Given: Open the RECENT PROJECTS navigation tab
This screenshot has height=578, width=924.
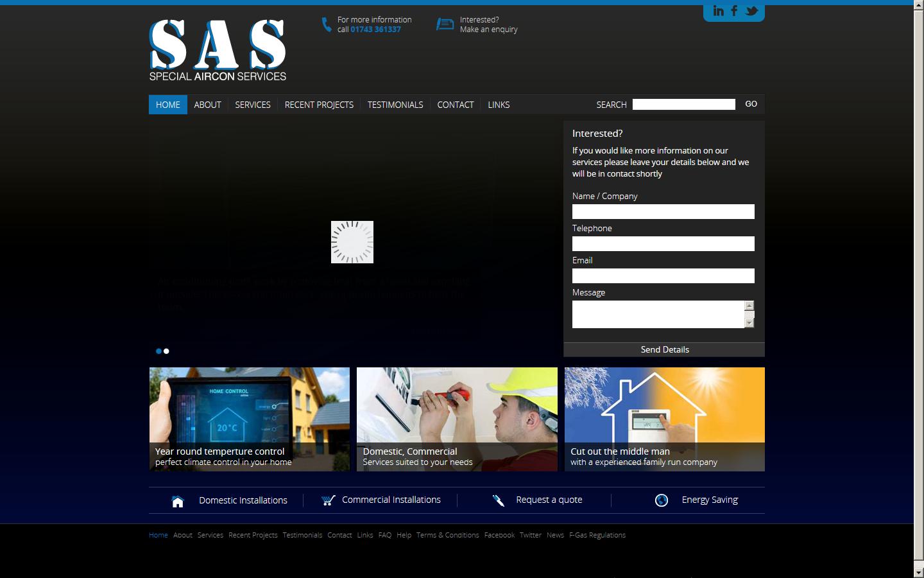Looking at the screenshot, I should point(319,104).
